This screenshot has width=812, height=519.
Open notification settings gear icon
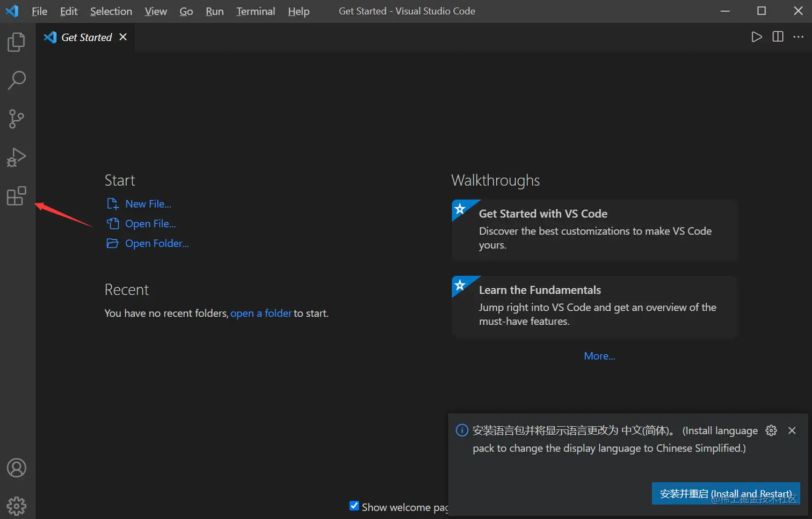(771, 430)
